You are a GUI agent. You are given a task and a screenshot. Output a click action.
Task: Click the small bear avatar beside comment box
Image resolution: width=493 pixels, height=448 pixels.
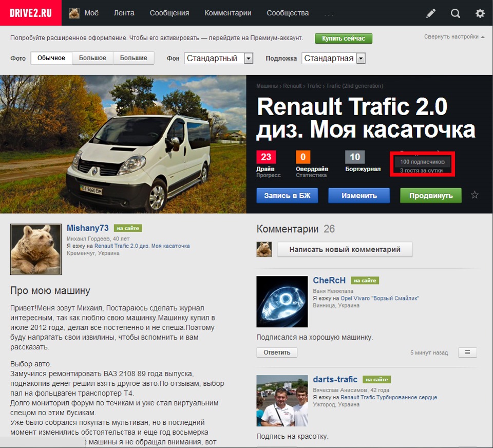[x=264, y=250]
